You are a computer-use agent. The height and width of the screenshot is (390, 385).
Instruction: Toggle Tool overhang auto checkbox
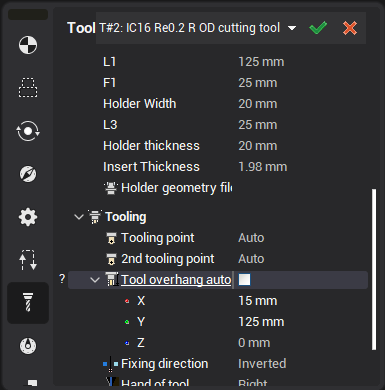point(244,280)
